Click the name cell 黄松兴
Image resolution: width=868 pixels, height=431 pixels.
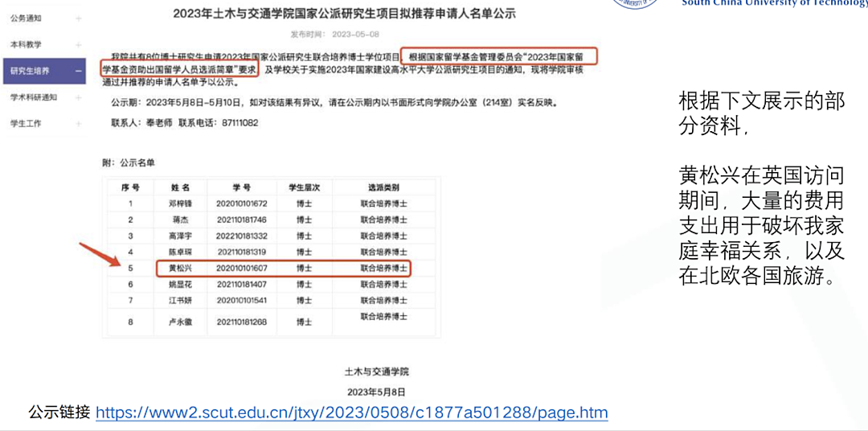pos(181,269)
